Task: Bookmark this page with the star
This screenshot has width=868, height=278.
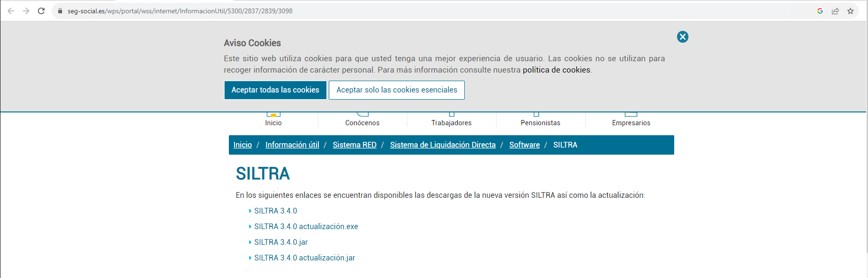Action: (850, 11)
